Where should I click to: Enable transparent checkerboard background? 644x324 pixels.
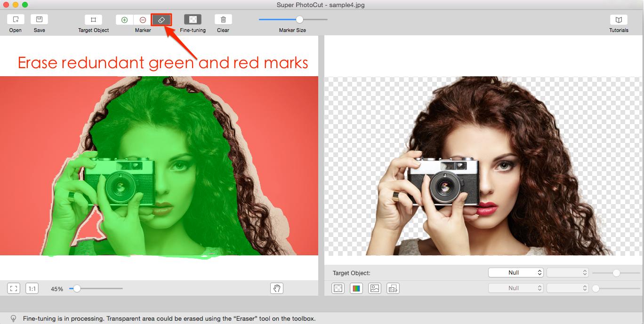point(338,288)
